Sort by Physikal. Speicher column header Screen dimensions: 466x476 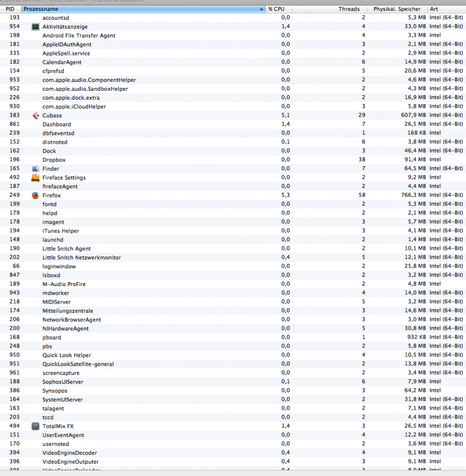[397, 9]
